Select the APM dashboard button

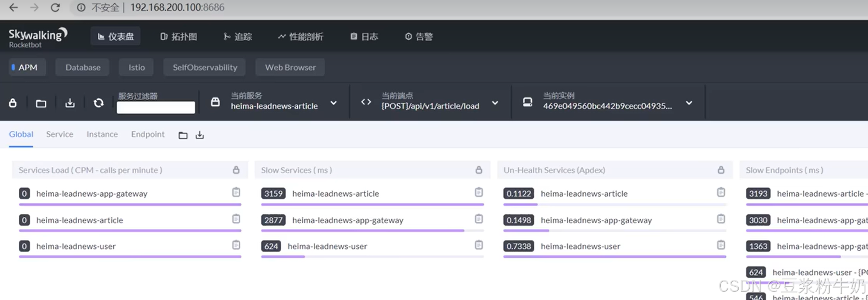click(x=27, y=67)
